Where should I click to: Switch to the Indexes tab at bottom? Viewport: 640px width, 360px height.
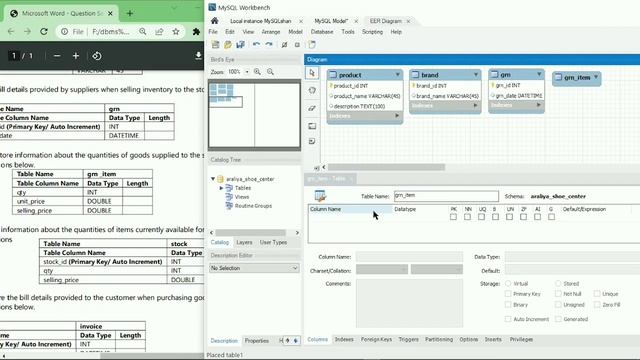[x=344, y=339]
